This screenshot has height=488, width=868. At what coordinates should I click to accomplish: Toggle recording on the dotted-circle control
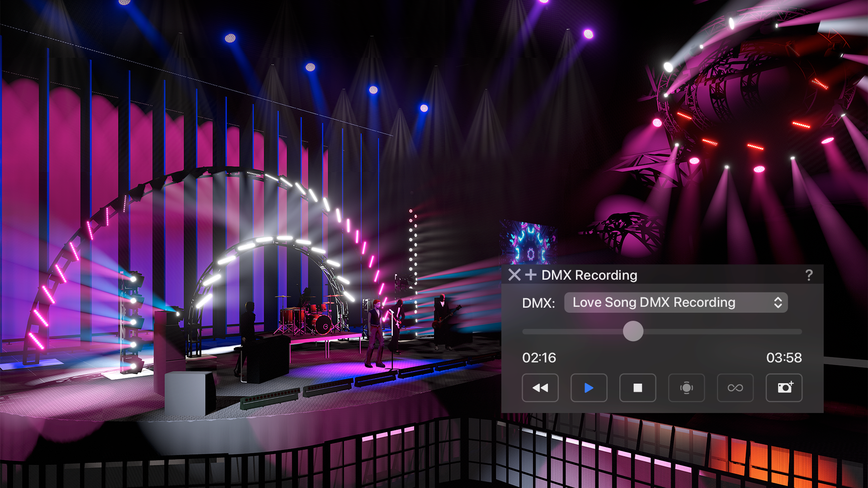tap(687, 388)
